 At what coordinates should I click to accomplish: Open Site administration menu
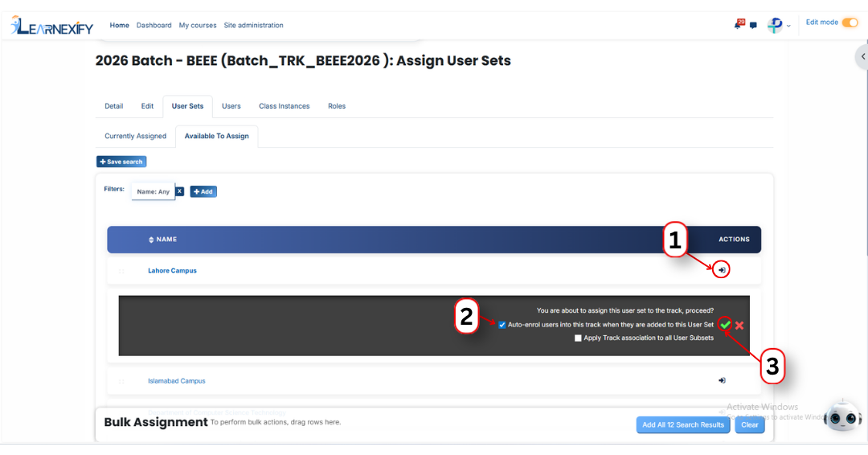(x=253, y=26)
